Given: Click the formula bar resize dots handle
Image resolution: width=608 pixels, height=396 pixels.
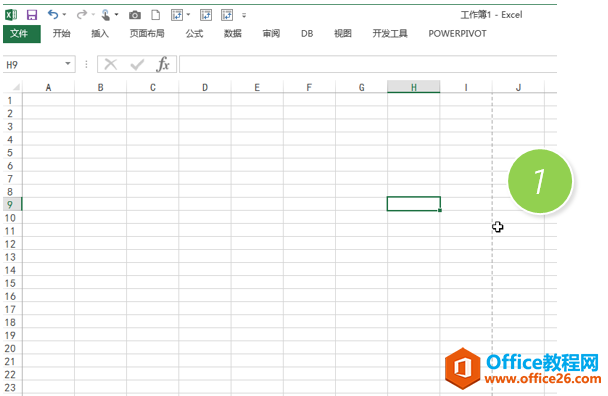Looking at the screenshot, I should (86, 64).
